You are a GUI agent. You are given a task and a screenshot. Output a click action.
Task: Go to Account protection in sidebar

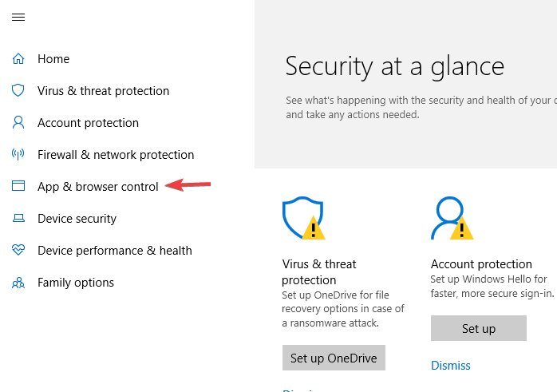pyautogui.click(x=88, y=123)
